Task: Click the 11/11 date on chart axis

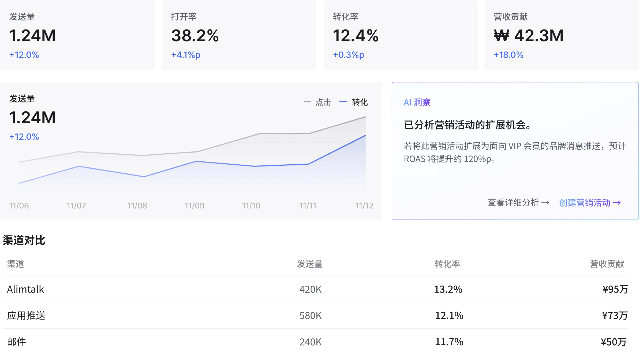Action: 308,206
